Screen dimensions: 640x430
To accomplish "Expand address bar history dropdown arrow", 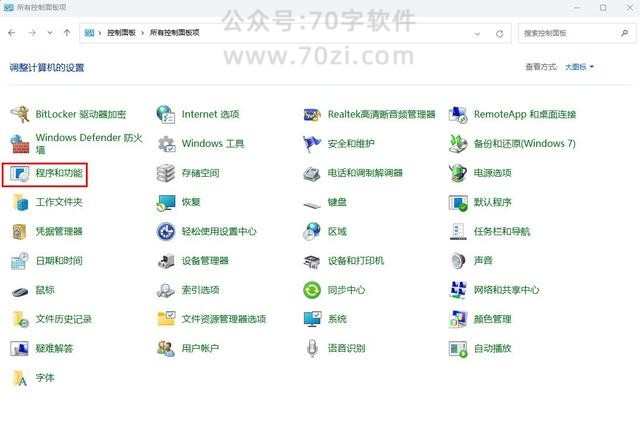I will click(477, 34).
